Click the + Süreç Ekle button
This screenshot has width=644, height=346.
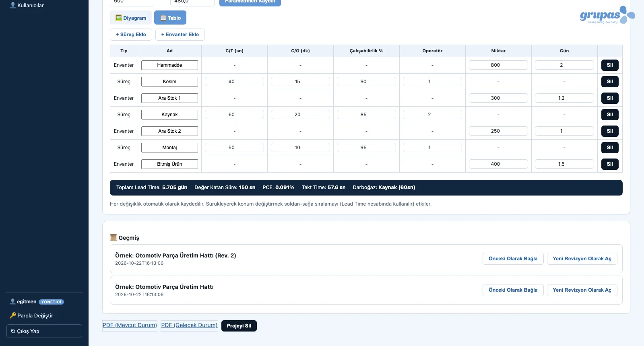(x=131, y=35)
